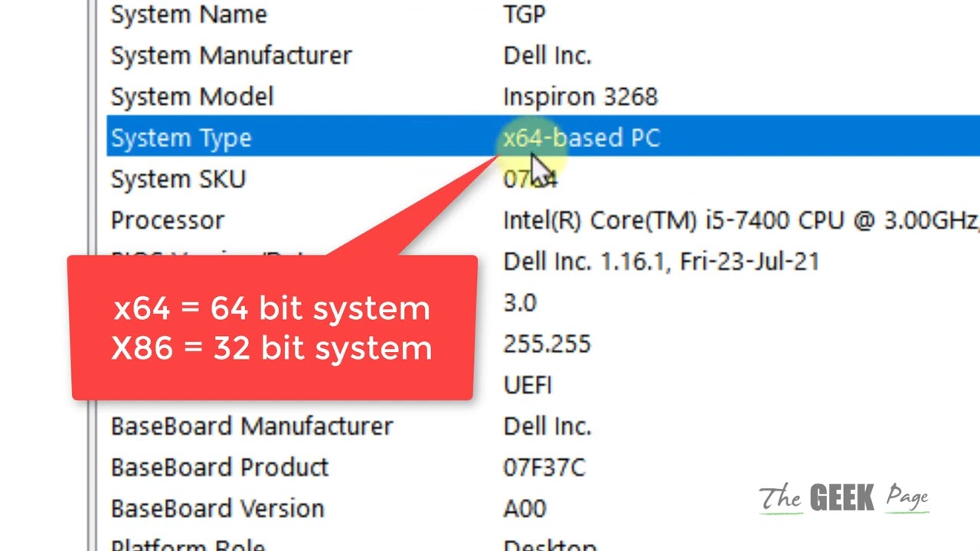The image size is (980, 551).
Task: Select the System Model item label
Action: pyautogui.click(x=192, y=97)
